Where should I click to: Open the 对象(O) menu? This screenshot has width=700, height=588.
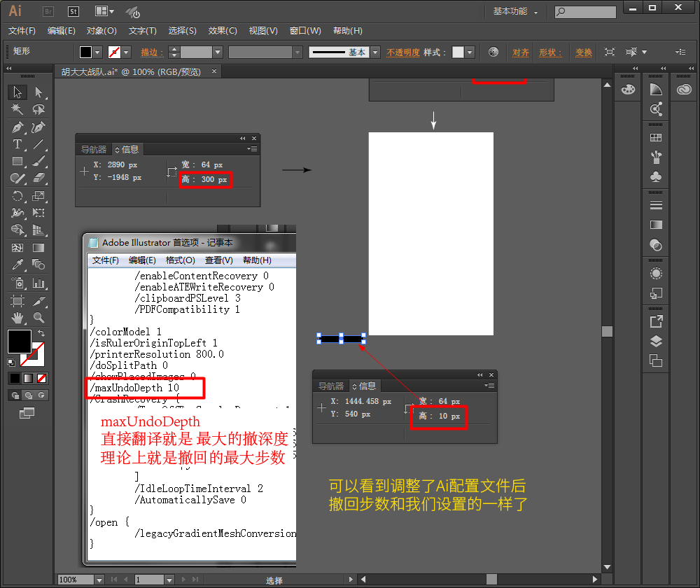coord(101,31)
